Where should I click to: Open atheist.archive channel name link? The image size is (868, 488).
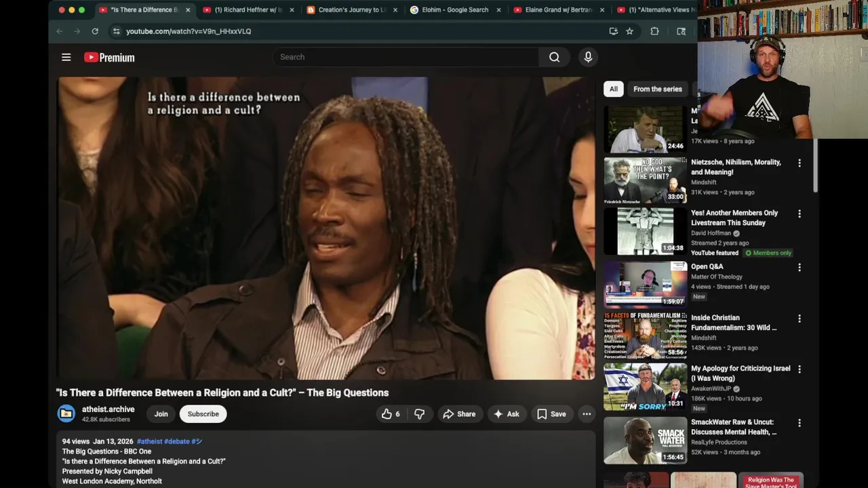[108, 409]
